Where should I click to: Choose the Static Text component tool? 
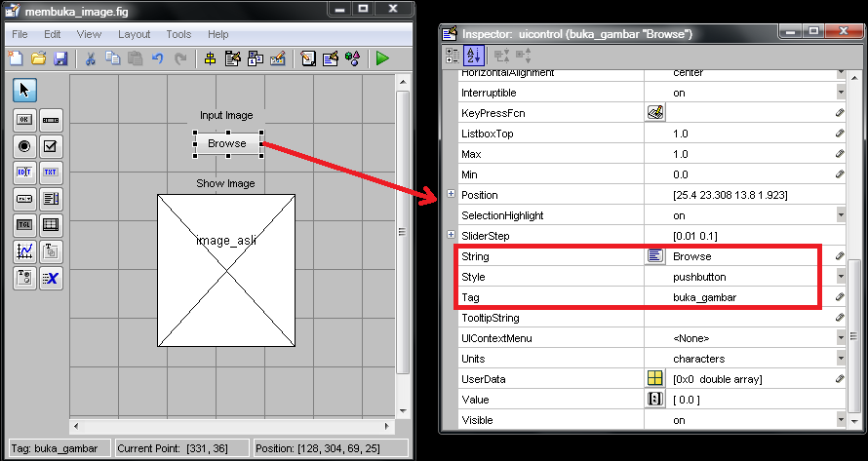(51, 173)
